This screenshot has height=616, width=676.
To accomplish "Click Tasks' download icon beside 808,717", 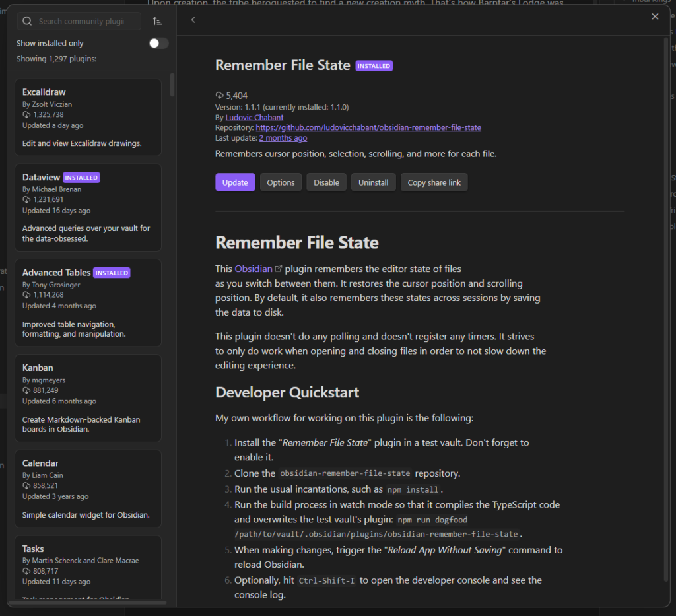I will click(26, 571).
